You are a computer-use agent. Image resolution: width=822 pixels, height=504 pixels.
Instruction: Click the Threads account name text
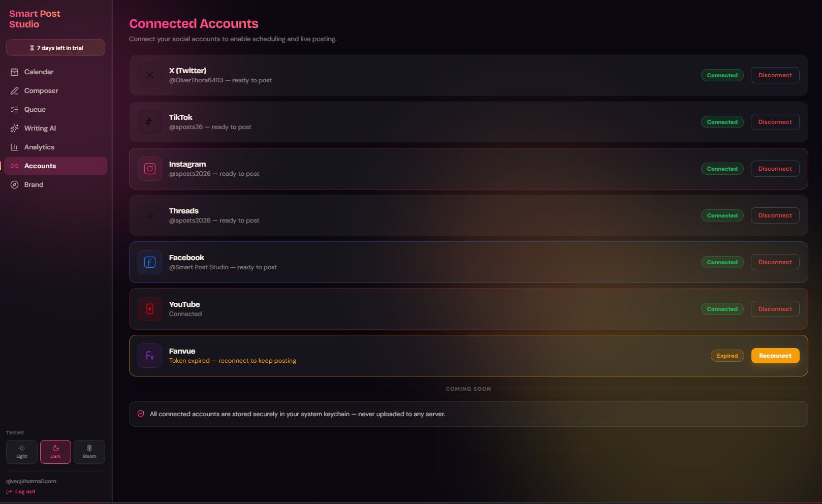coord(184,211)
